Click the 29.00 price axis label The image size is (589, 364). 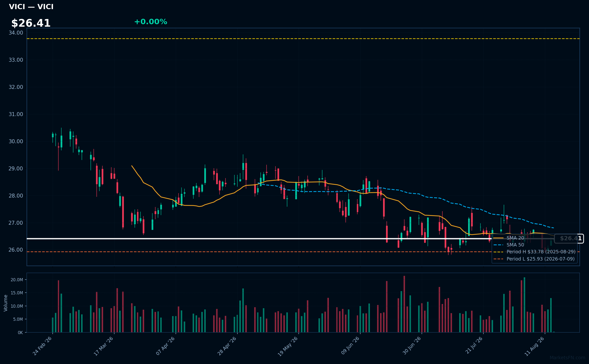16,169
